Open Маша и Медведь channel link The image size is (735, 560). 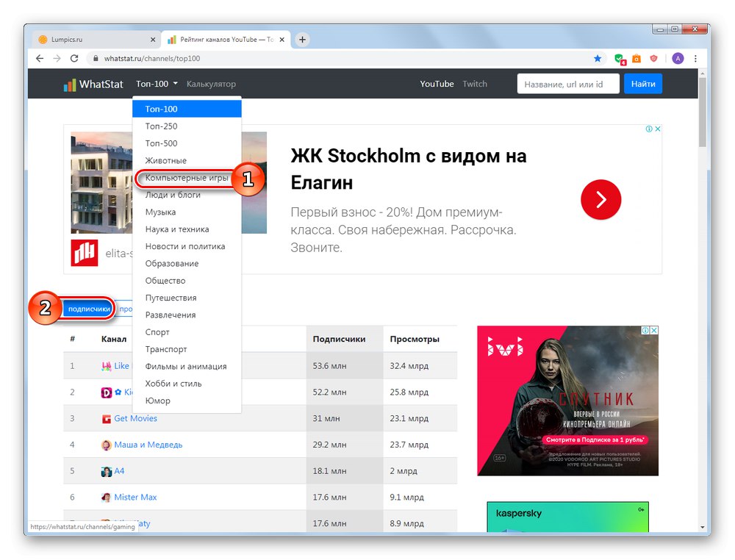point(148,445)
